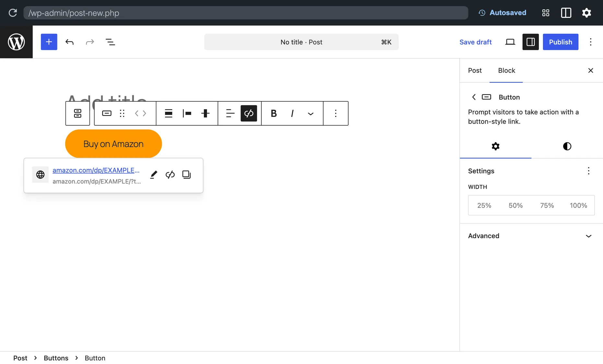Click the Autosaved status indicator
Image resolution: width=603 pixels, height=364 pixels.
tap(502, 13)
